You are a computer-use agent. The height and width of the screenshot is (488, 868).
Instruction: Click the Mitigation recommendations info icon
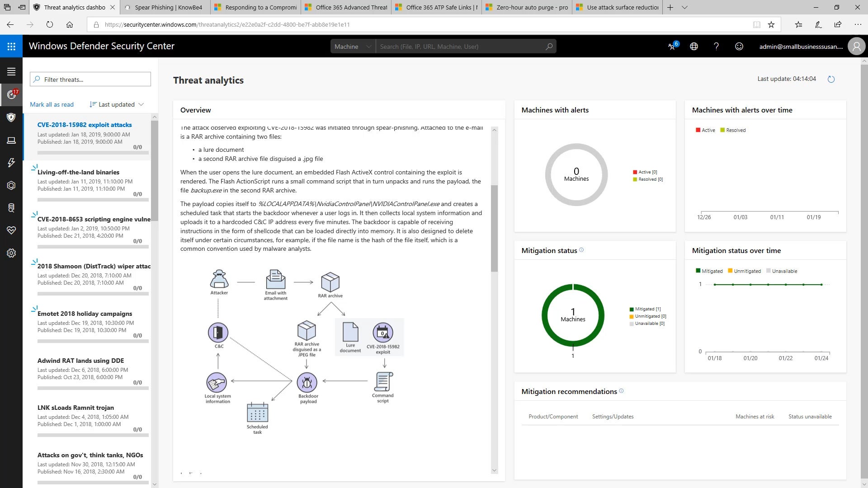pos(621,391)
